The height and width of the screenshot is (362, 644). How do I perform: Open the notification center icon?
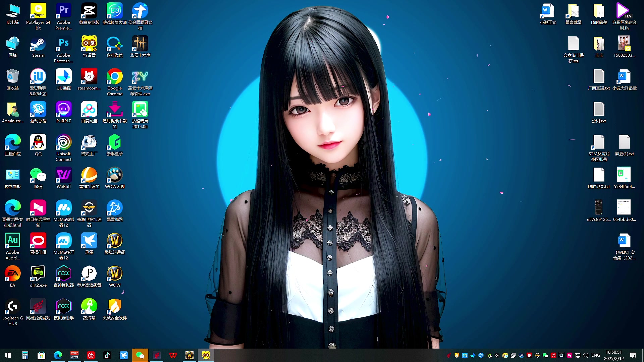pos(633,355)
